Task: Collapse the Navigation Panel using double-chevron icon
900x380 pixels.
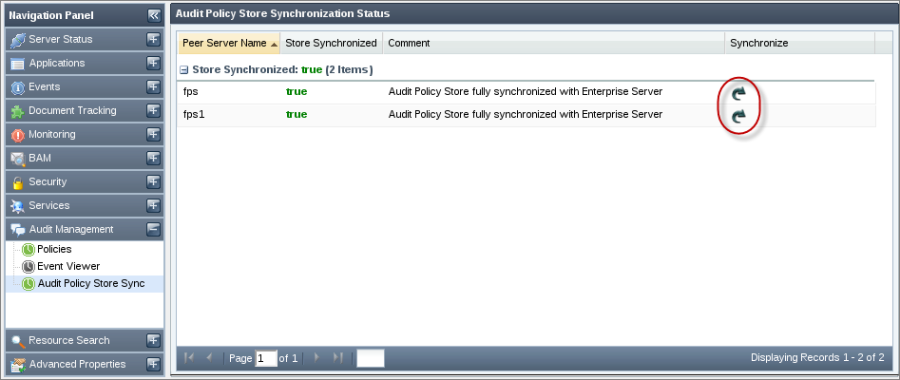Action: click(153, 15)
